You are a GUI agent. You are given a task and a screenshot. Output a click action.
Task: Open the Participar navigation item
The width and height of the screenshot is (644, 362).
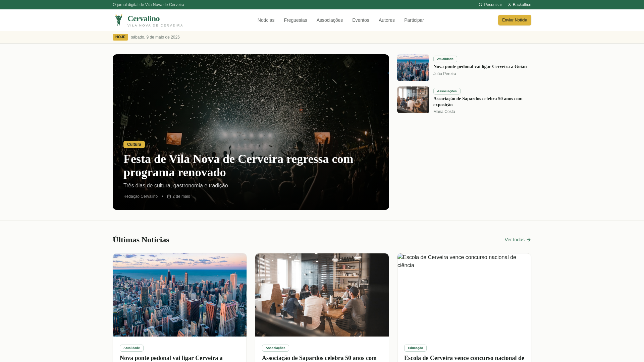tap(414, 20)
